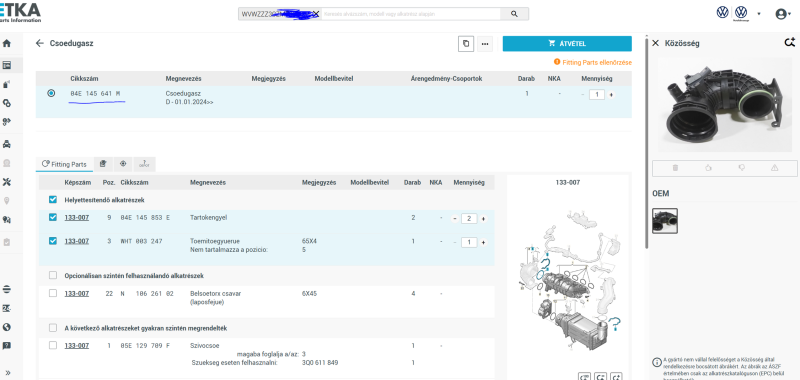The height and width of the screenshot is (380, 800).
Task: Open the Fitting Parts ellenőrzése link
Action: pos(592,62)
